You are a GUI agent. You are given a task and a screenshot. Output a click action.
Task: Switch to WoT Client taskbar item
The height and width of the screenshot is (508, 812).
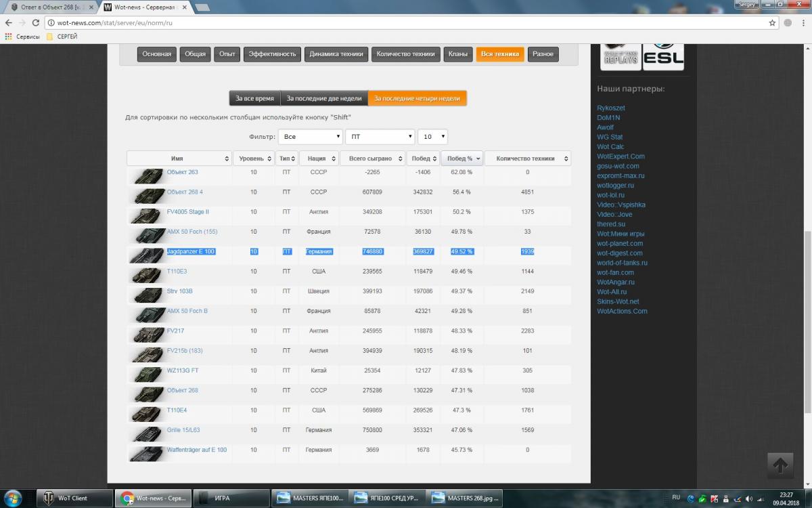click(x=74, y=498)
